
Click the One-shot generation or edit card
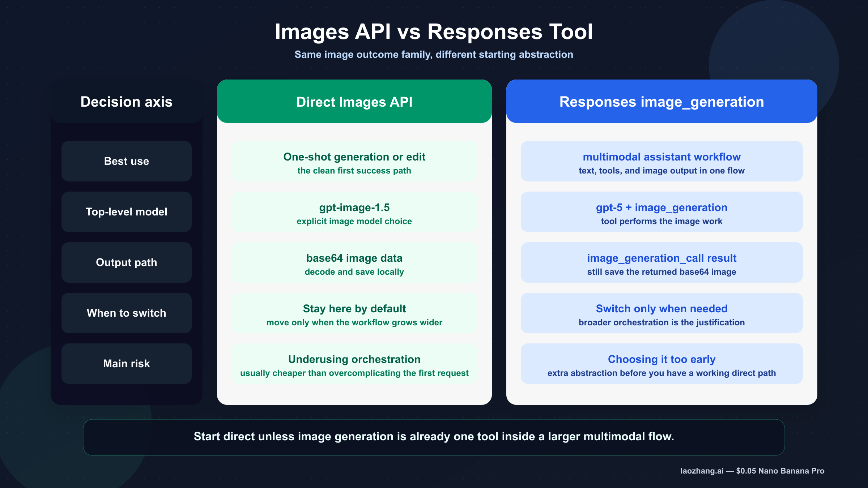click(x=354, y=161)
